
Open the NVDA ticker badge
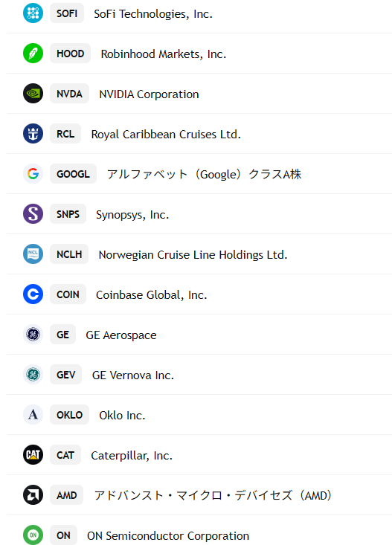click(70, 94)
